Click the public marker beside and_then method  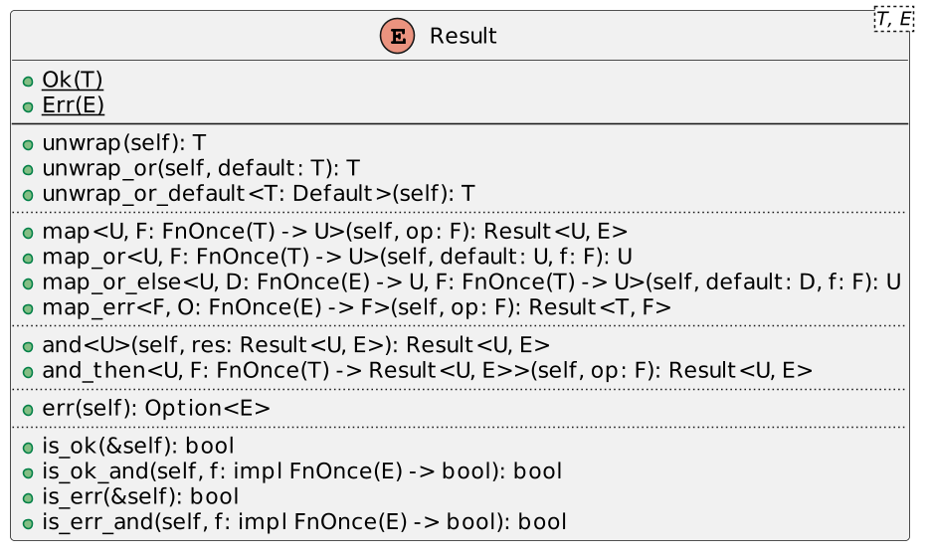pyautogui.click(x=28, y=373)
